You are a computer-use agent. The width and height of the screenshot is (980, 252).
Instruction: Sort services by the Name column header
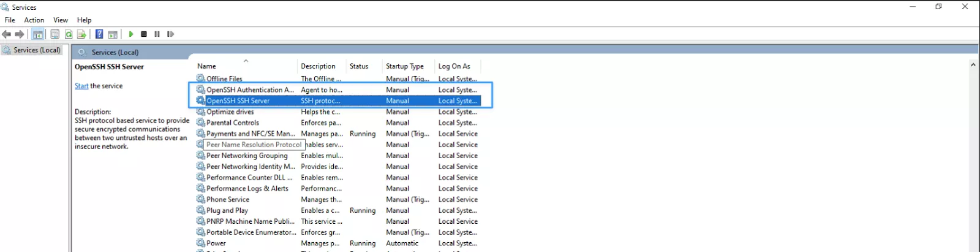[x=206, y=66]
